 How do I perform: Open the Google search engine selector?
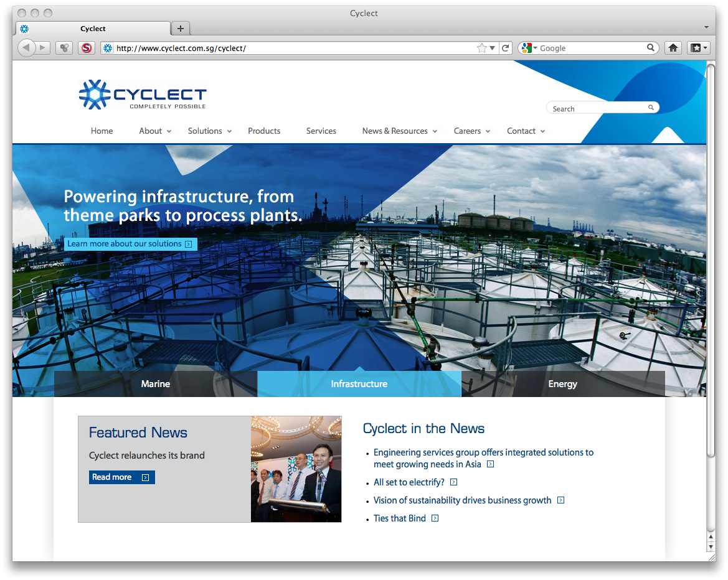(x=529, y=48)
